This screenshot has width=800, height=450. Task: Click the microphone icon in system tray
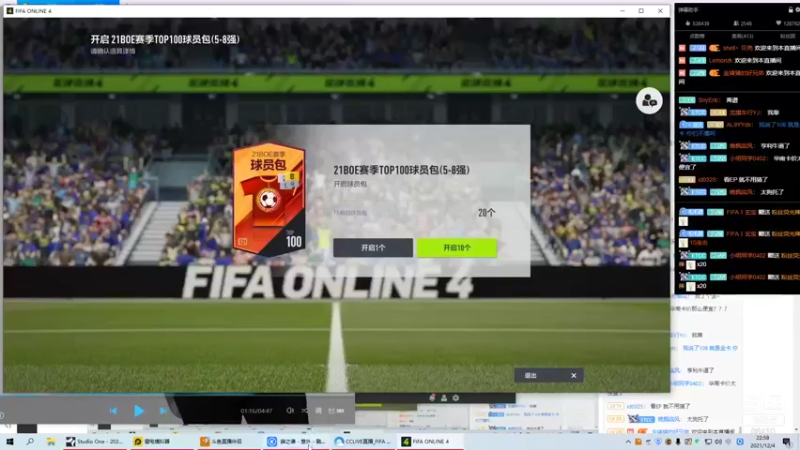coord(678,442)
